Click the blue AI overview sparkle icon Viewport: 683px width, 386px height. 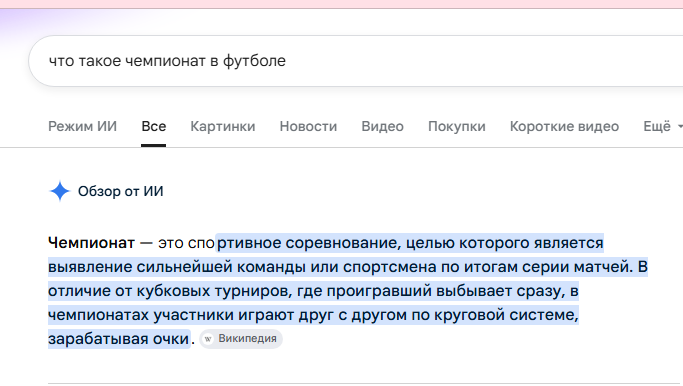click(x=60, y=191)
